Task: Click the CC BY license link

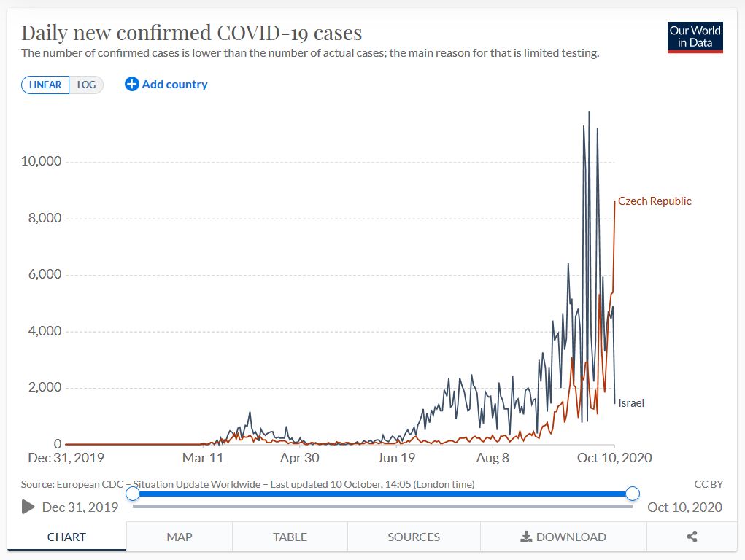Action: pyautogui.click(x=709, y=484)
